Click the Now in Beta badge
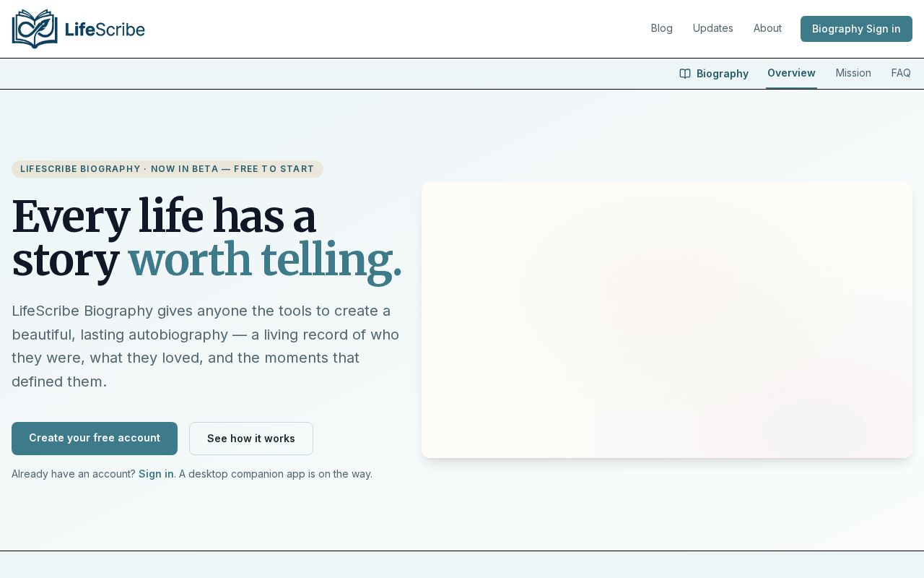Image resolution: width=924 pixels, height=578 pixels. (x=167, y=169)
